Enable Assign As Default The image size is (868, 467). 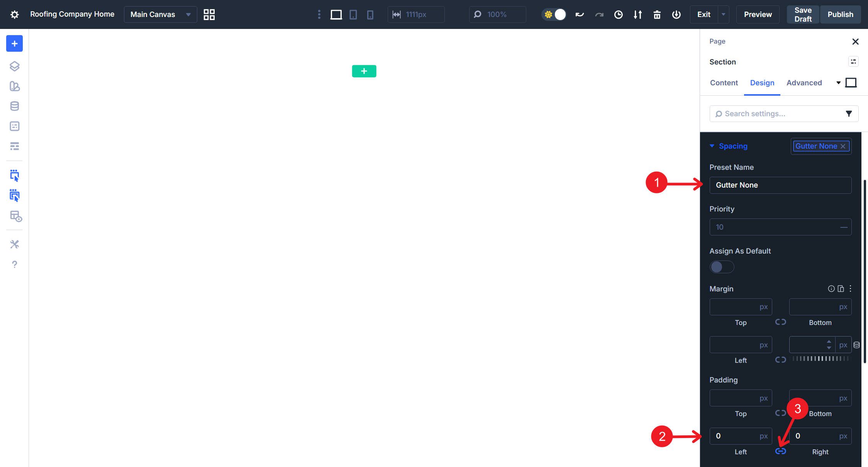(722, 267)
